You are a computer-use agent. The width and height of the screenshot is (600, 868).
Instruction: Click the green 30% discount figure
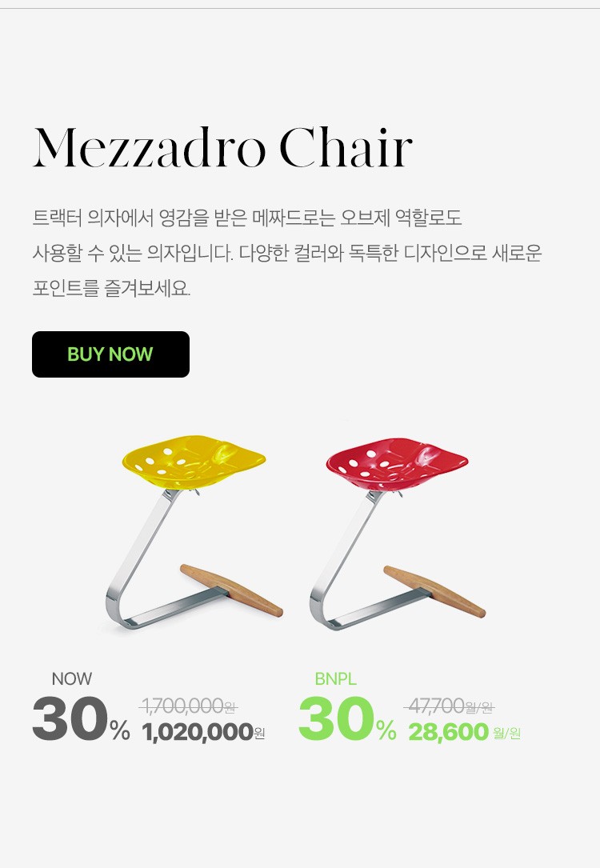pyautogui.click(x=347, y=718)
